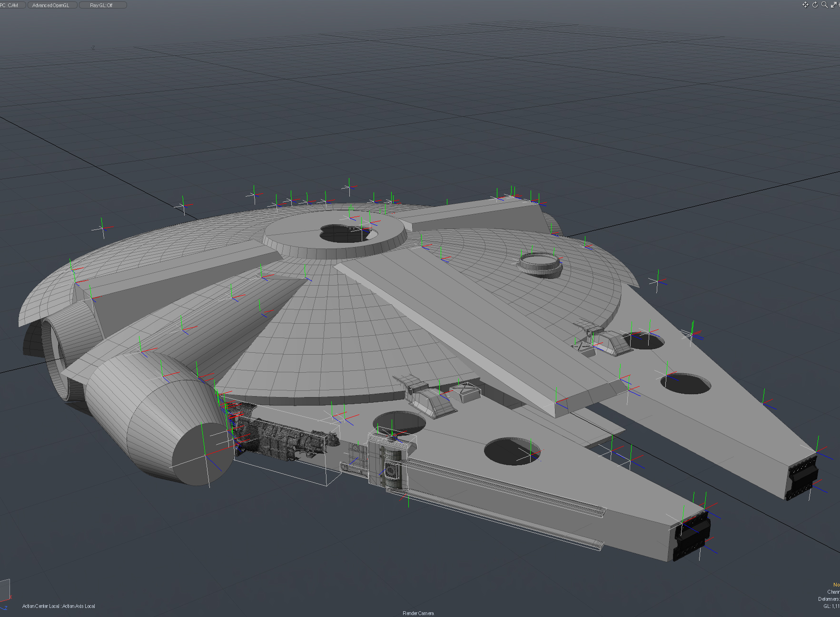The image size is (840, 617).
Task: Click the rotate view icon
Action: click(815, 5)
